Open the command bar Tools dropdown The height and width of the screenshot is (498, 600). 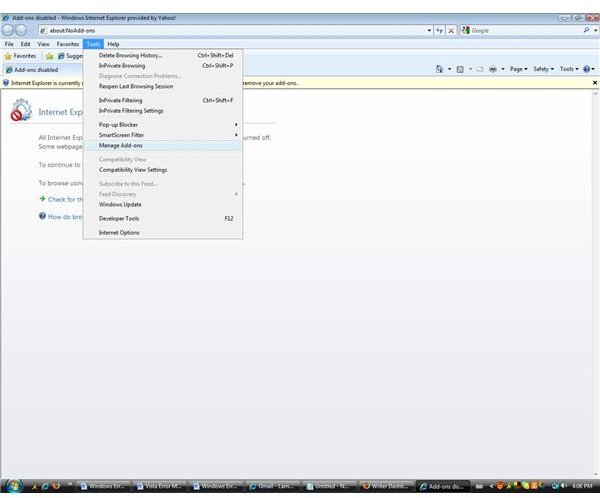(569, 69)
